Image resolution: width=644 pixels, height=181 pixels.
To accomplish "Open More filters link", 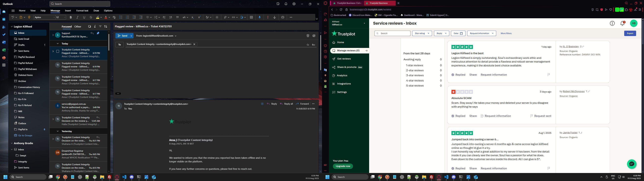I will pos(506,33).
